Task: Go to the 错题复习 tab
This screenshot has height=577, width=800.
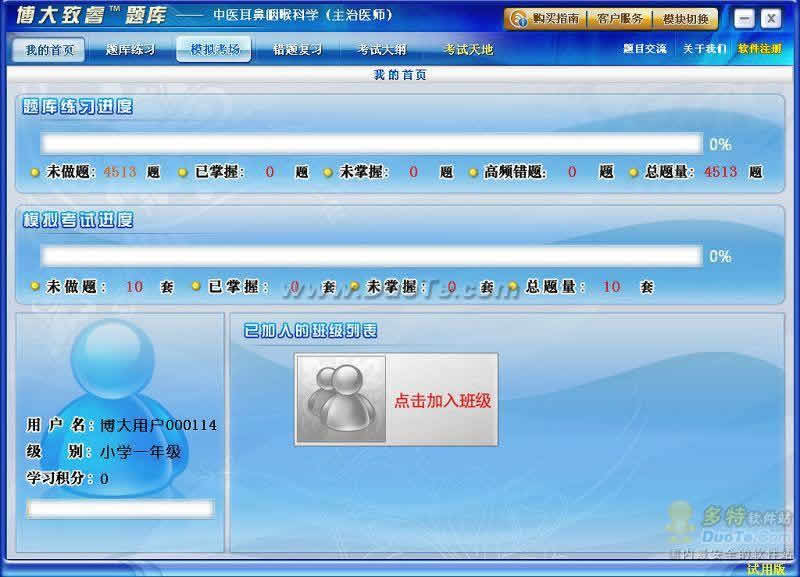Action: (x=297, y=49)
